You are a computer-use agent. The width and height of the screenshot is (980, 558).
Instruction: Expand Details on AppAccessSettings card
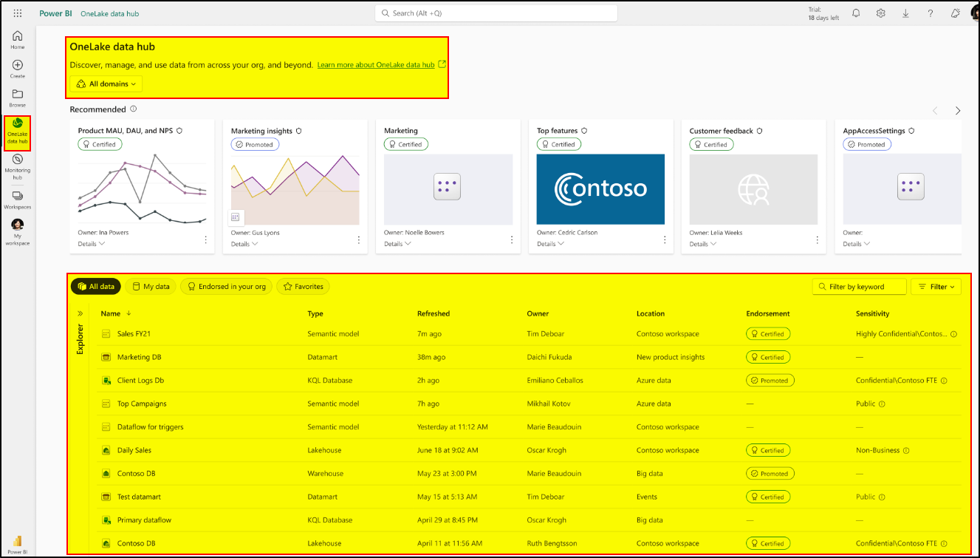pyautogui.click(x=857, y=244)
